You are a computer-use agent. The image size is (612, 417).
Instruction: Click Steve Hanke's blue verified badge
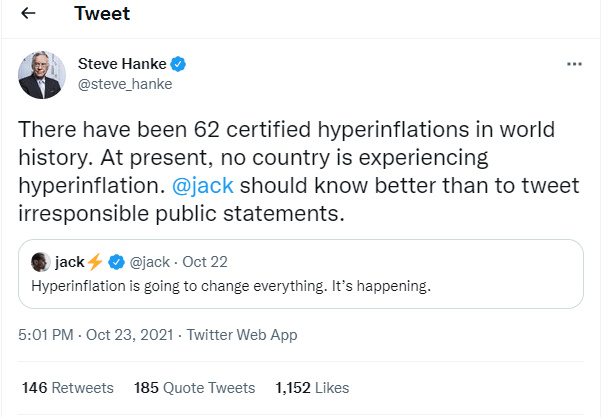pos(179,64)
